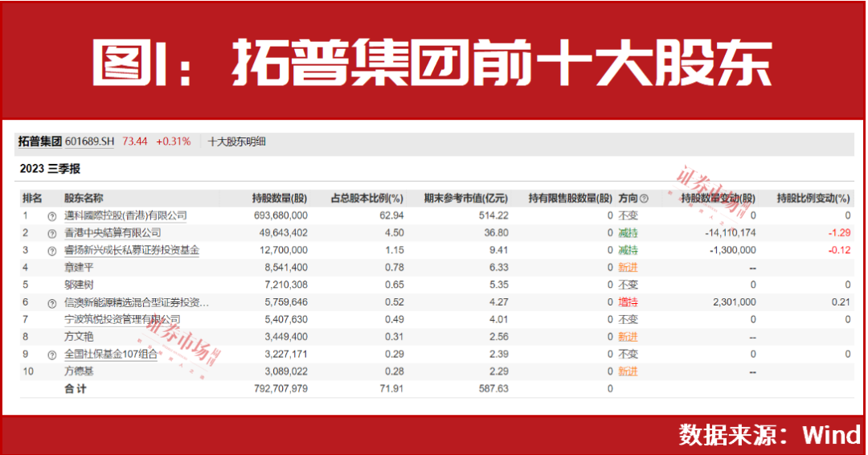Sort by the 持股数量(股) column header

coord(280,199)
